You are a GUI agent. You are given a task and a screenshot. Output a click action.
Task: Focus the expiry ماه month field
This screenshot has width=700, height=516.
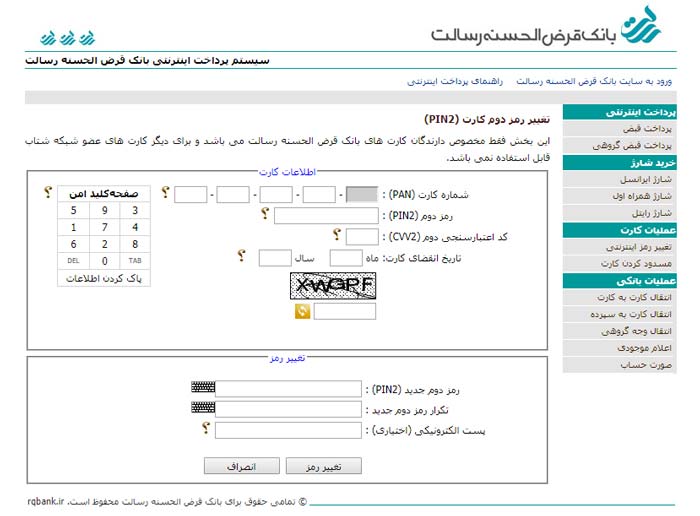tap(346, 258)
